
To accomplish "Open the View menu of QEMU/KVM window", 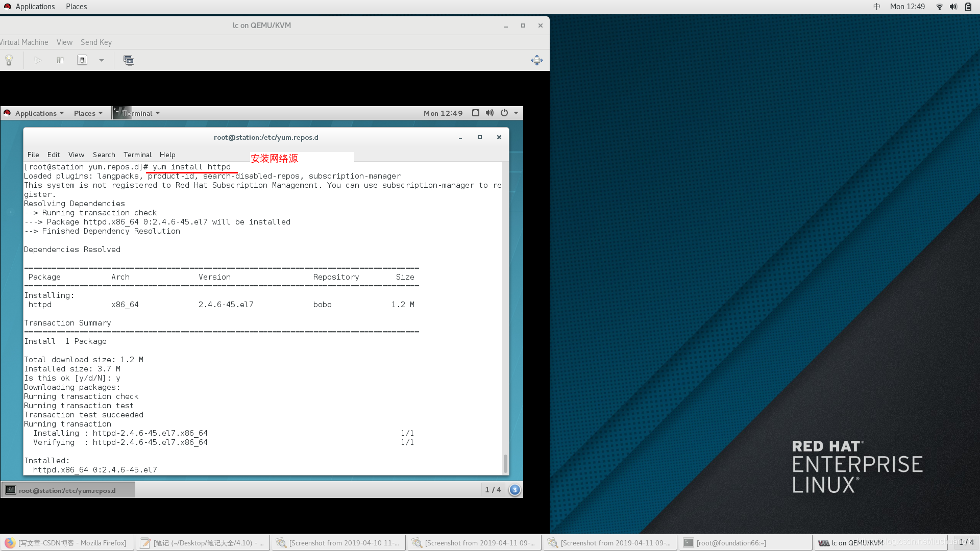I will pos(64,42).
